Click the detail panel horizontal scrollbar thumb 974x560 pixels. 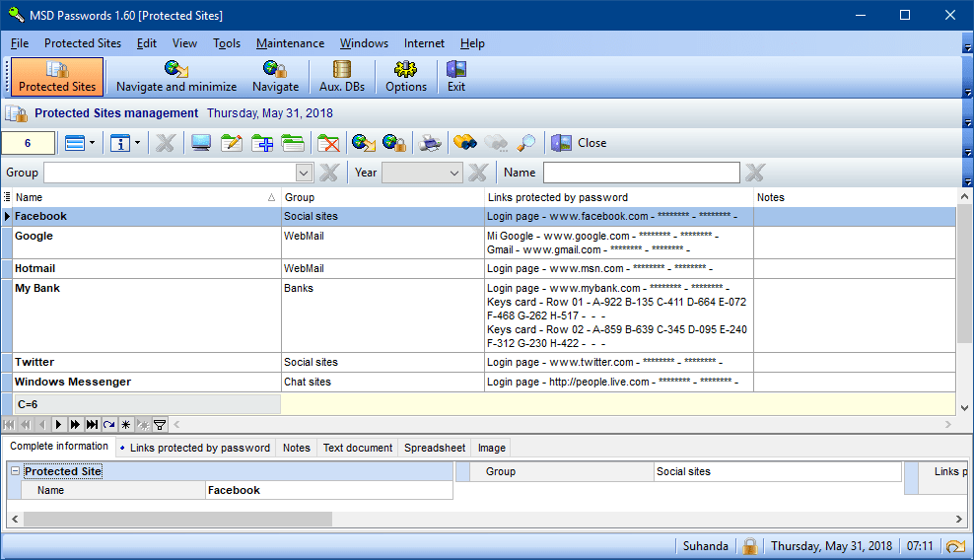[x=177, y=519]
